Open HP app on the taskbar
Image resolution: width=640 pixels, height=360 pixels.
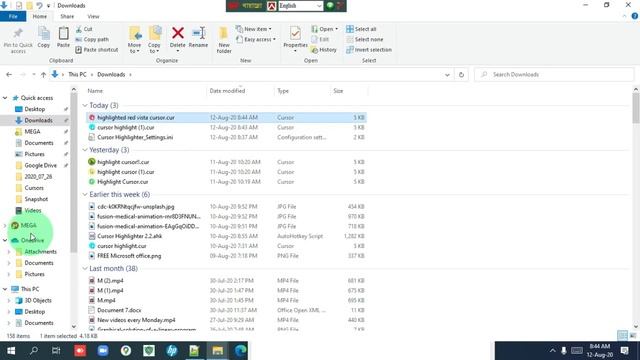click(172, 351)
